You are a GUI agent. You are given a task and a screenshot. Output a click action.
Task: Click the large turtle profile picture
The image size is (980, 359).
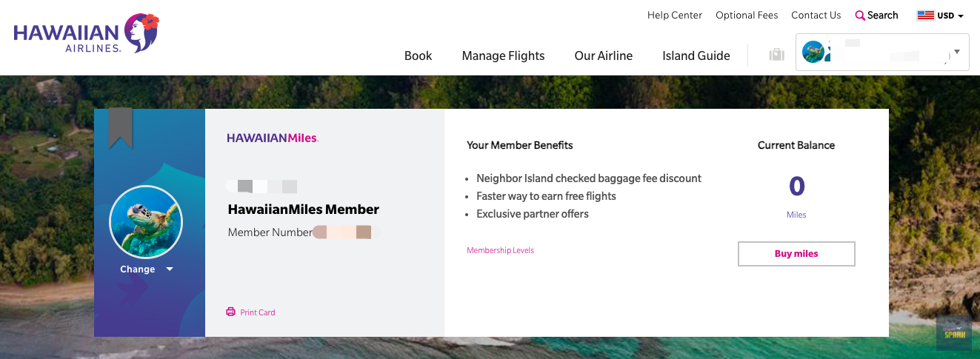pos(145,222)
